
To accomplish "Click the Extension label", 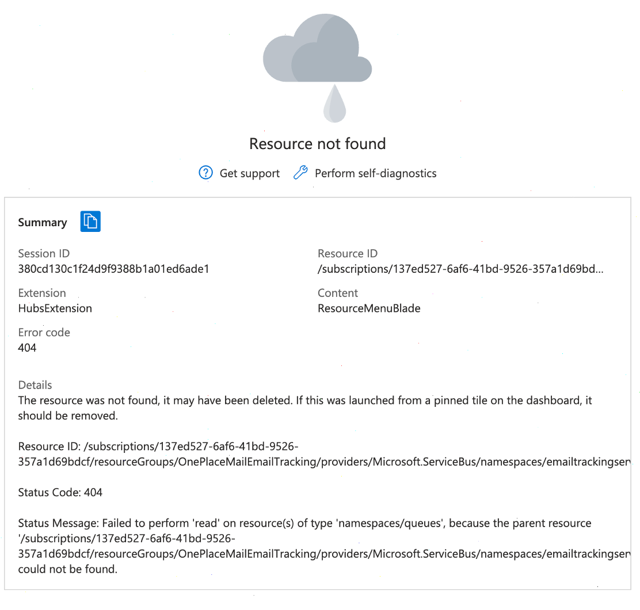I will click(x=42, y=293).
